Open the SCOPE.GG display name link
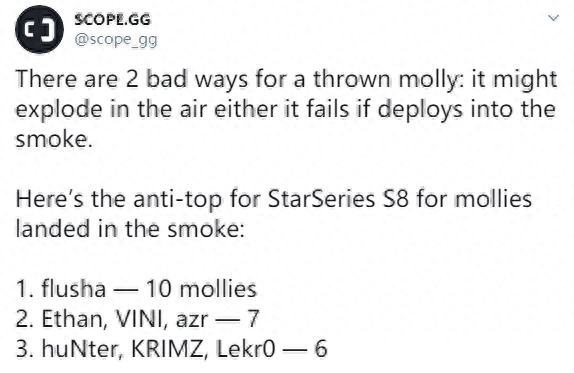The image size is (574, 373). pos(112,19)
